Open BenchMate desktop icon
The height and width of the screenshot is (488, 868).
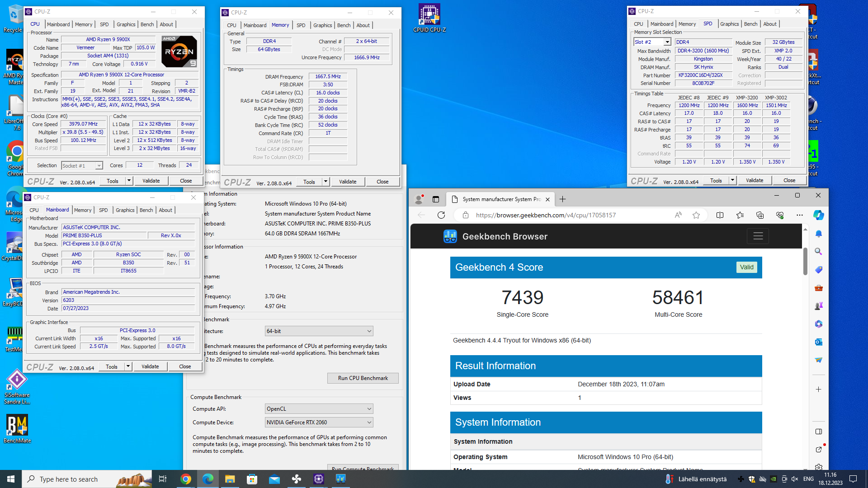[x=17, y=429]
